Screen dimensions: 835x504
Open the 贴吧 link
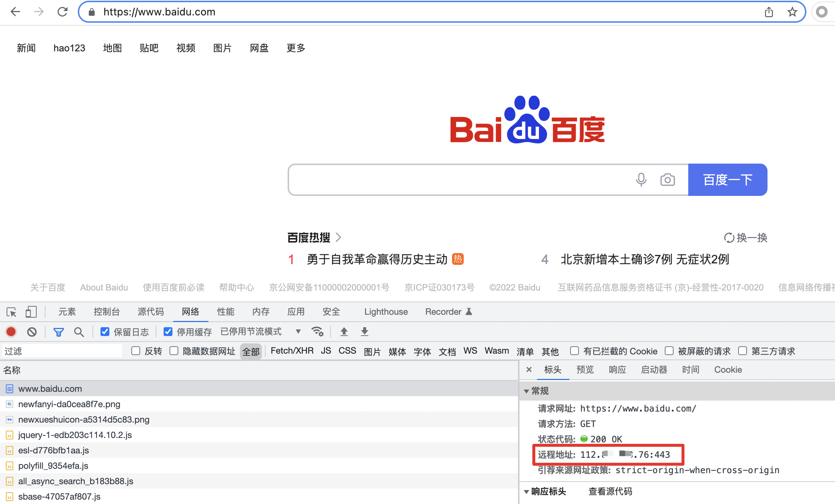pyautogui.click(x=149, y=48)
